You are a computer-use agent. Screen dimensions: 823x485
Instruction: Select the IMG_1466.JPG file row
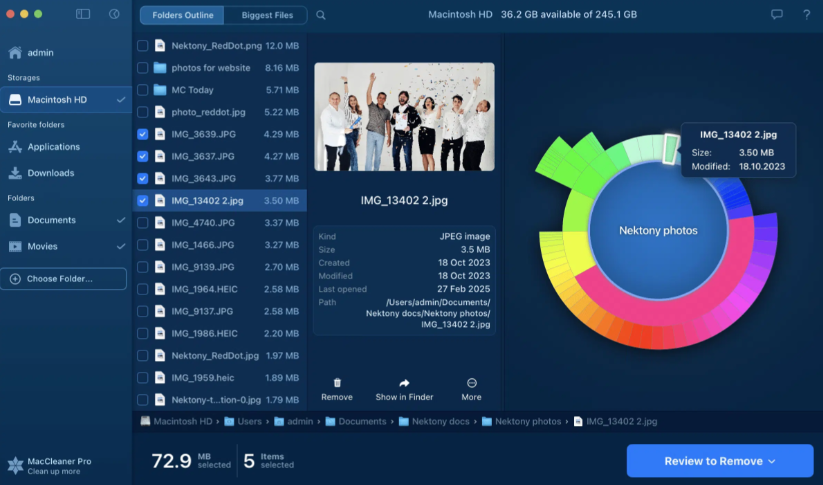[x=220, y=245]
